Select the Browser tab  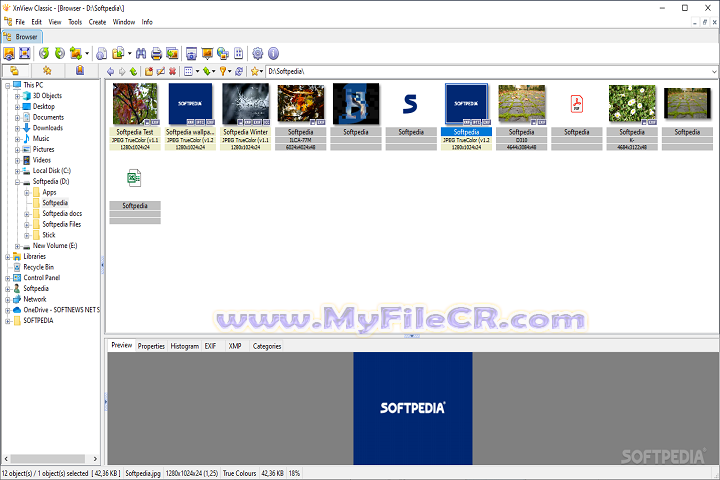tap(22, 37)
